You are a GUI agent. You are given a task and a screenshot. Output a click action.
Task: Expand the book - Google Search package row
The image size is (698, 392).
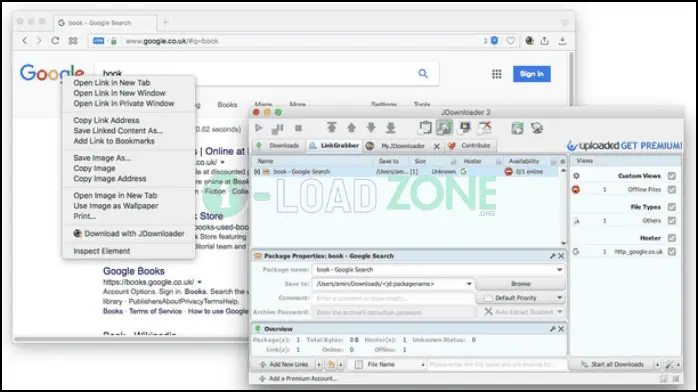point(257,171)
